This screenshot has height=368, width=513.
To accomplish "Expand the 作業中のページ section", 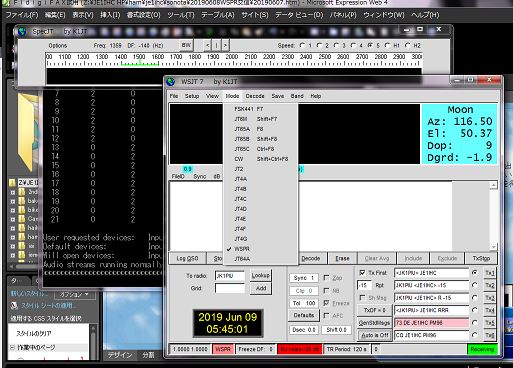I will tap(12, 347).
